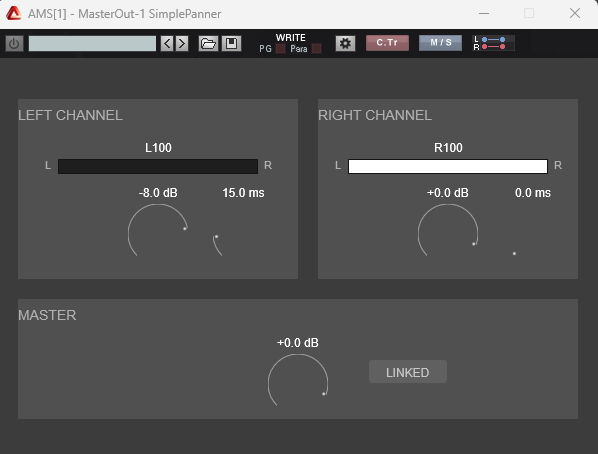Toggle the LINKED button
The width and height of the screenshot is (598, 454).
[x=408, y=372]
